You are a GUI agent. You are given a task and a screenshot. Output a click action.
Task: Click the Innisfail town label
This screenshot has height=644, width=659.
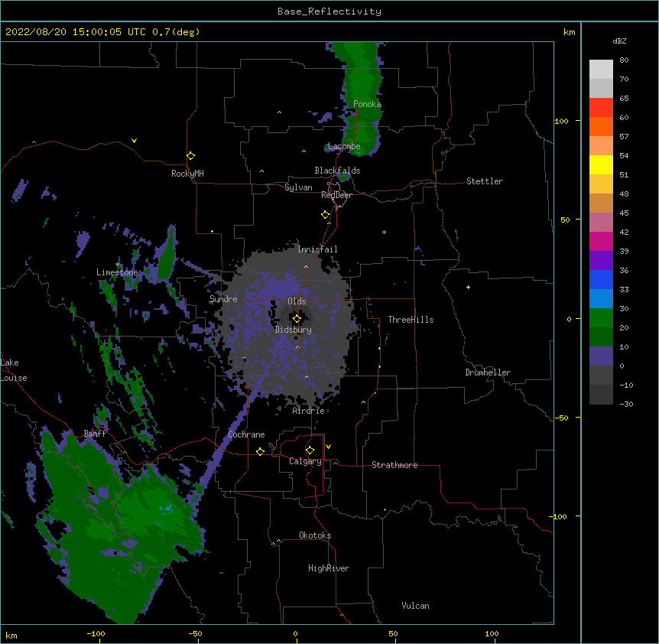[317, 249]
